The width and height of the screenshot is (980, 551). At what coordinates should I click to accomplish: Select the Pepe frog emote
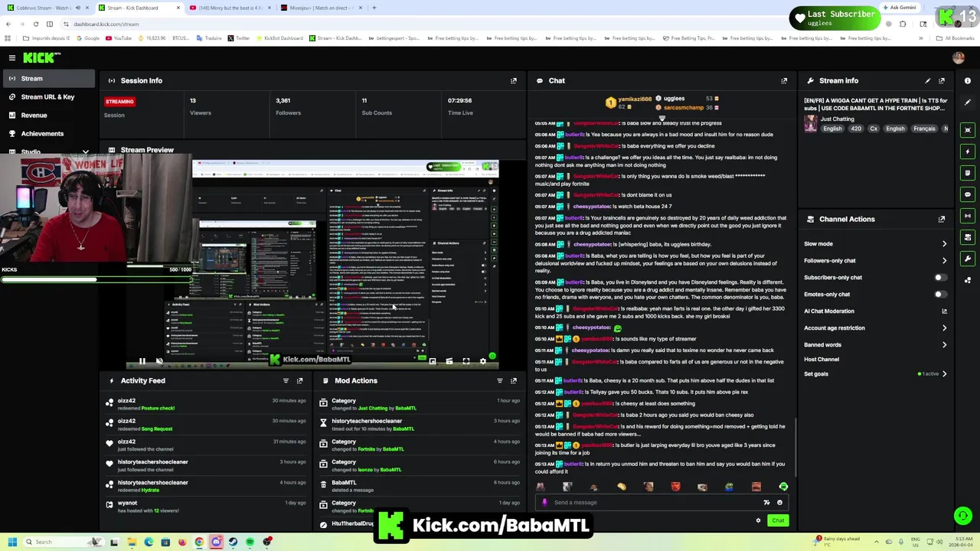tap(729, 487)
